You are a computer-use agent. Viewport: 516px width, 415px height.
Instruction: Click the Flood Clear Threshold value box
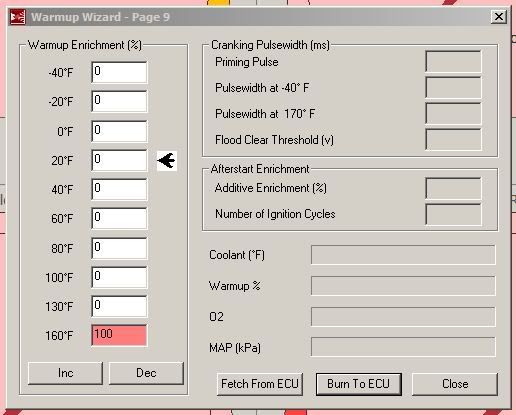tap(453, 139)
